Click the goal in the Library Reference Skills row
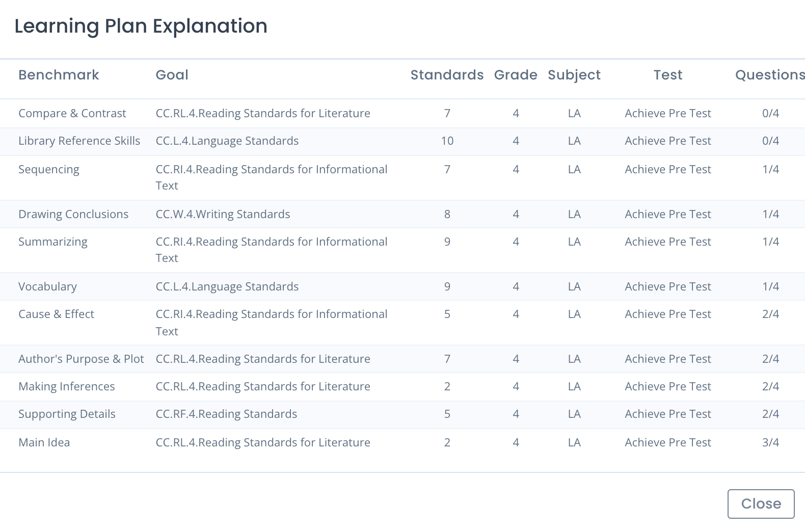805x532 pixels. (227, 141)
